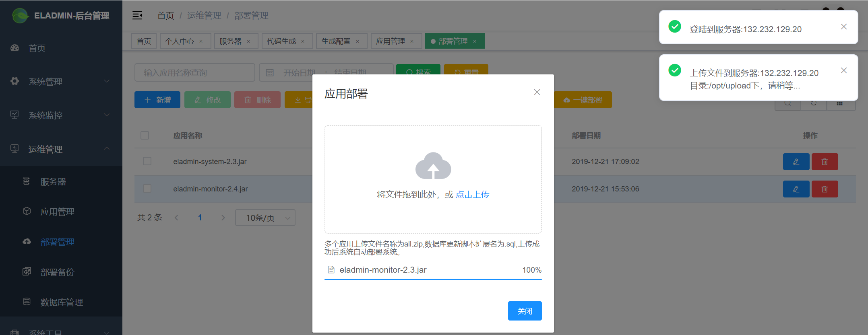Go to 首页 breadcrumb link
This screenshot has height=335, width=868.
tap(165, 16)
